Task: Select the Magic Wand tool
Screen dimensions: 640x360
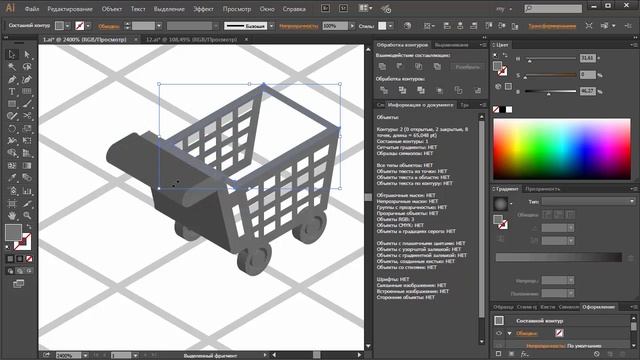Action: pyautogui.click(x=11, y=67)
